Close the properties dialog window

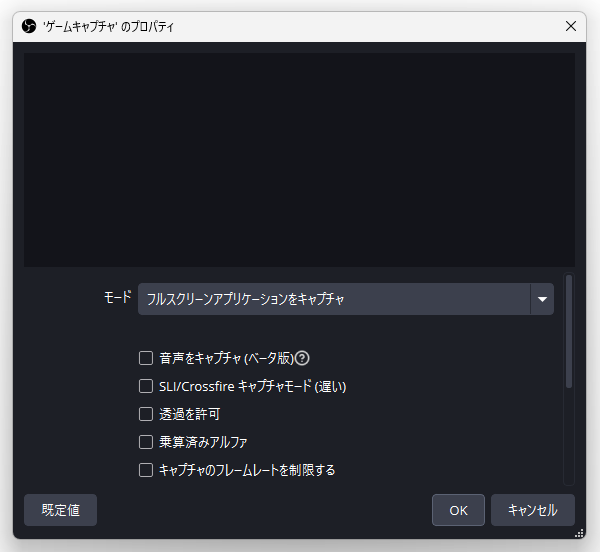571,26
